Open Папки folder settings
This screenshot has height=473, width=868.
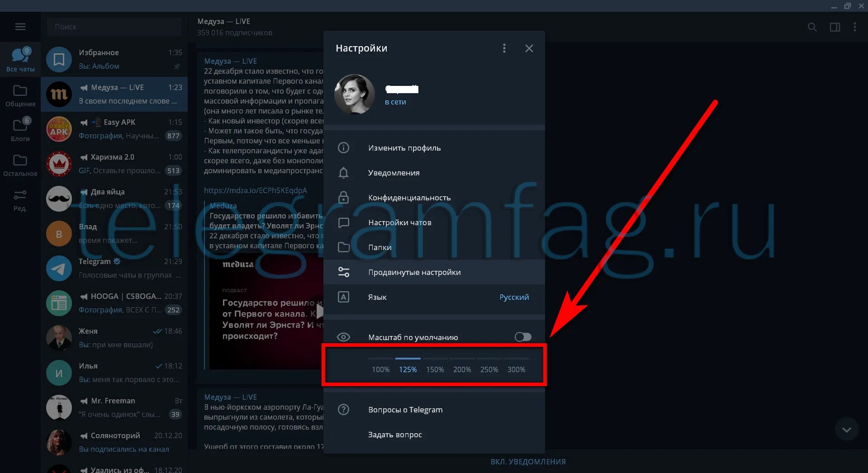[x=434, y=247]
